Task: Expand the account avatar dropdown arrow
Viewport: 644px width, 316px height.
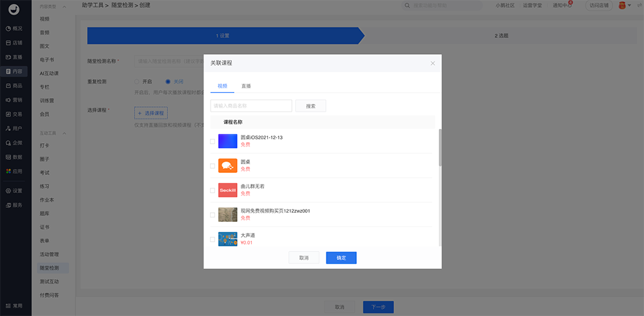Action: (x=629, y=6)
